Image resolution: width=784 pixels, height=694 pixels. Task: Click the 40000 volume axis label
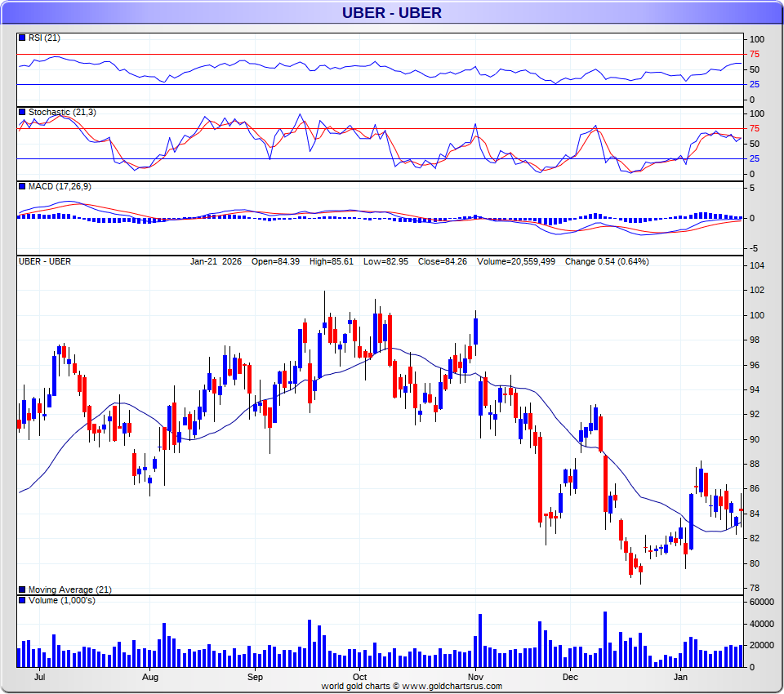coord(761,624)
